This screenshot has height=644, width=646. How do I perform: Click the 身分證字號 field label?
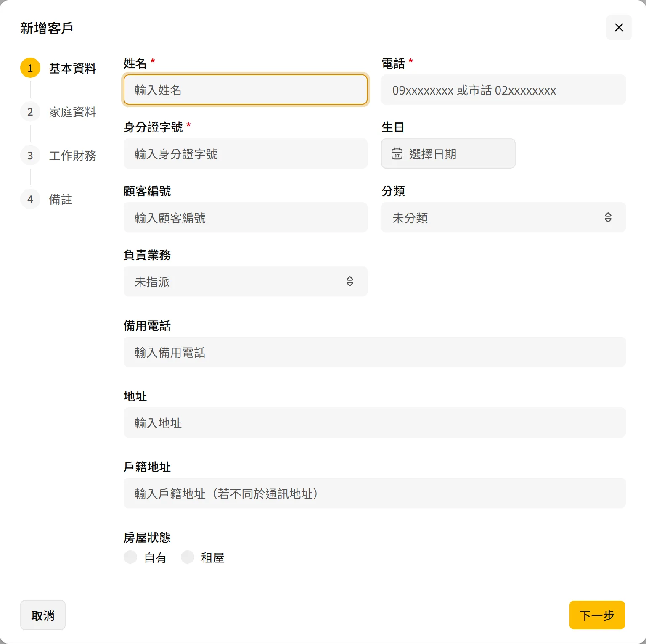coord(153,127)
